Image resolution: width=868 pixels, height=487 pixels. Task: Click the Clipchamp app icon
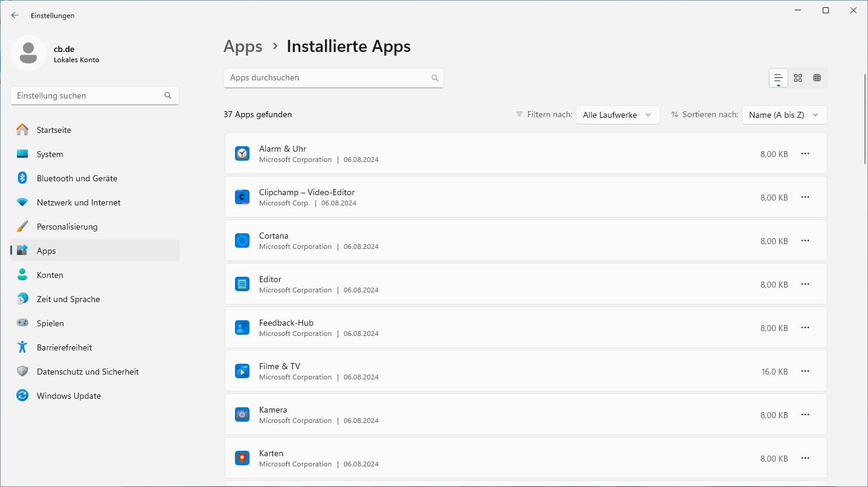pyautogui.click(x=242, y=197)
